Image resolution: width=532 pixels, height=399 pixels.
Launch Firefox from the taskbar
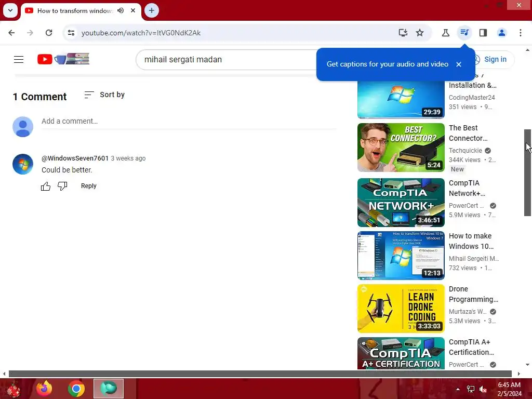44,389
